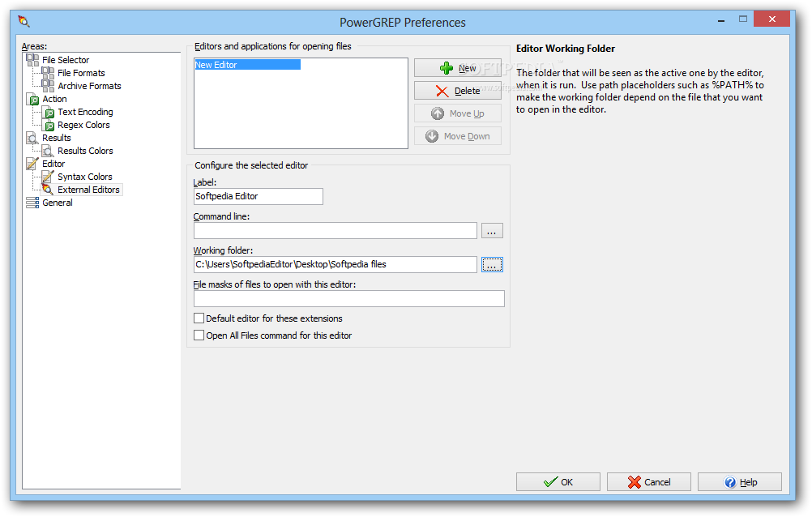Open File Formats preferences
The image size is (812, 517).
(x=81, y=72)
